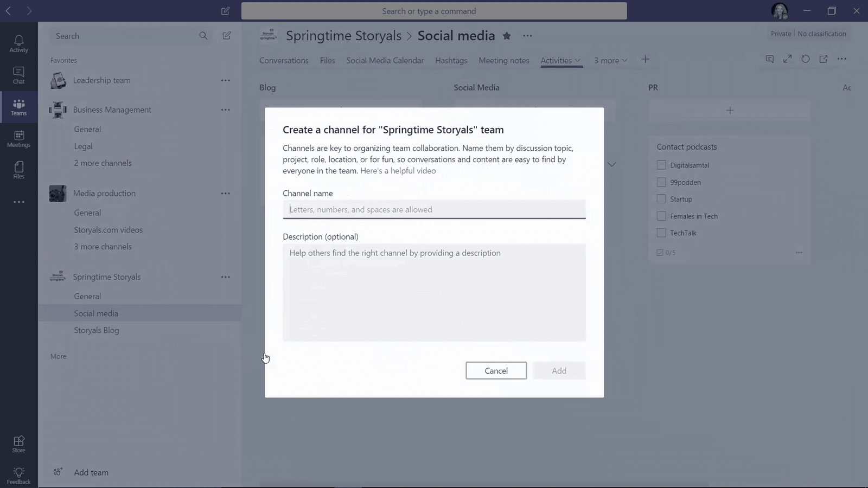This screenshot has height=488, width=868.
Task: Select the Legal channel
Action: click(x=83, y=146)
